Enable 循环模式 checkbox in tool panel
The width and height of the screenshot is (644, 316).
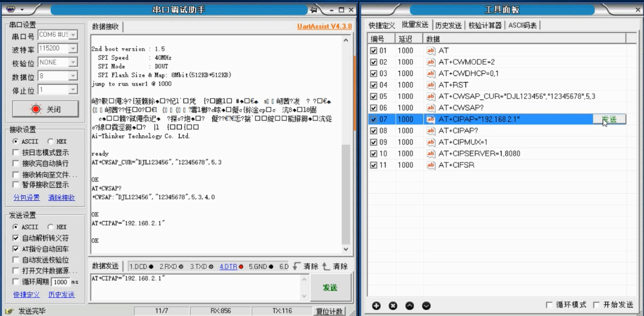pyautogui.click(x=548, y=305)
